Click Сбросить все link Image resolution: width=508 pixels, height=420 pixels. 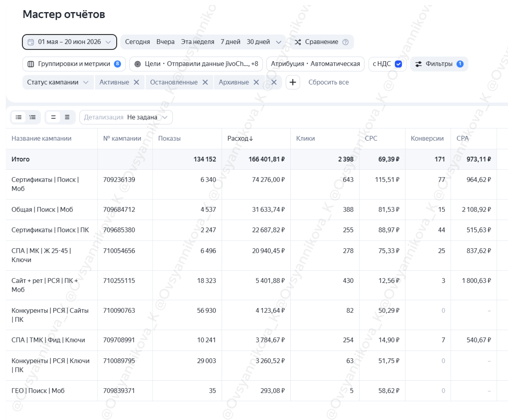point(328,82)
